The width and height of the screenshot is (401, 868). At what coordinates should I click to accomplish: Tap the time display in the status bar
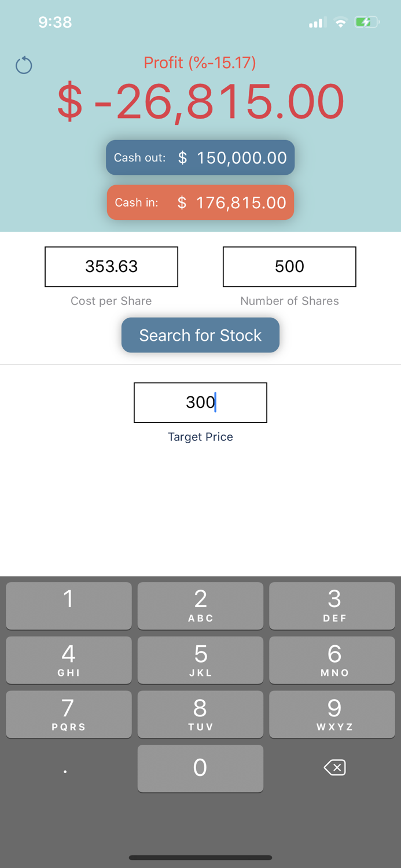click(55, 22)
